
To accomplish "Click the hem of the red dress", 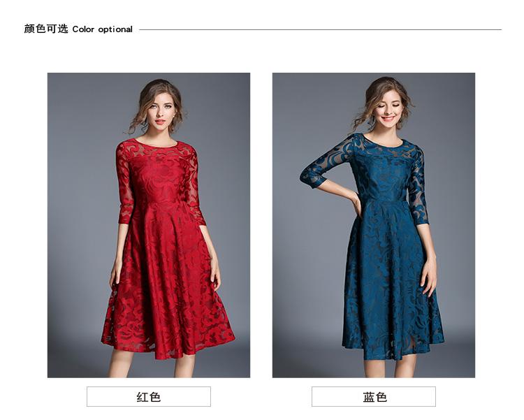I will click(x=167, y=349).
